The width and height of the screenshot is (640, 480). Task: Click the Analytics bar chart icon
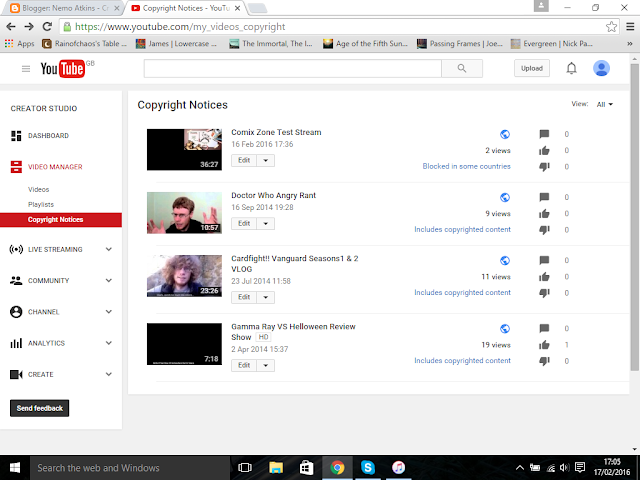pyautogui.click(x=16, y=343)
